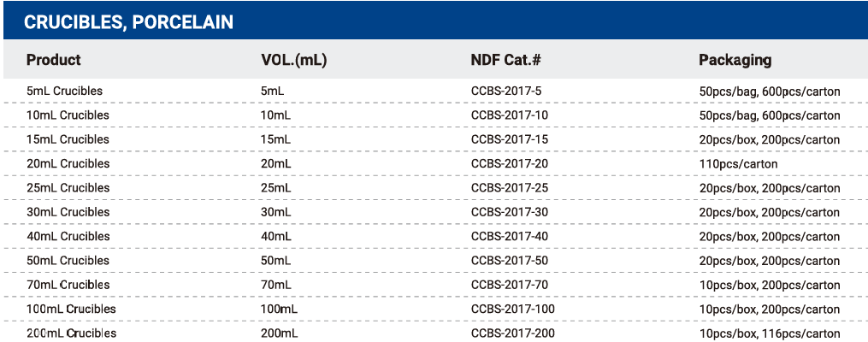The height and width of the screenshot is (342, 868).
Task: Click the Packaging column header
Action: 735,61
